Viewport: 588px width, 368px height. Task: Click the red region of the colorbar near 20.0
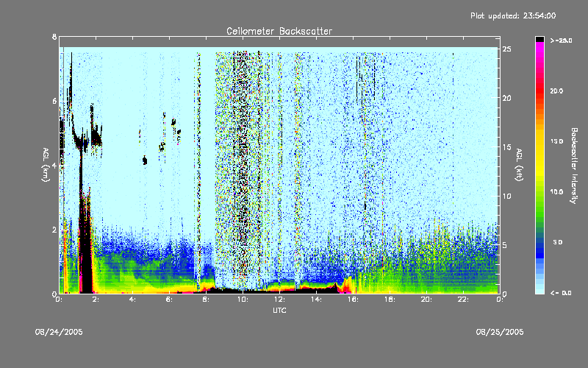(x=539, y=91)
